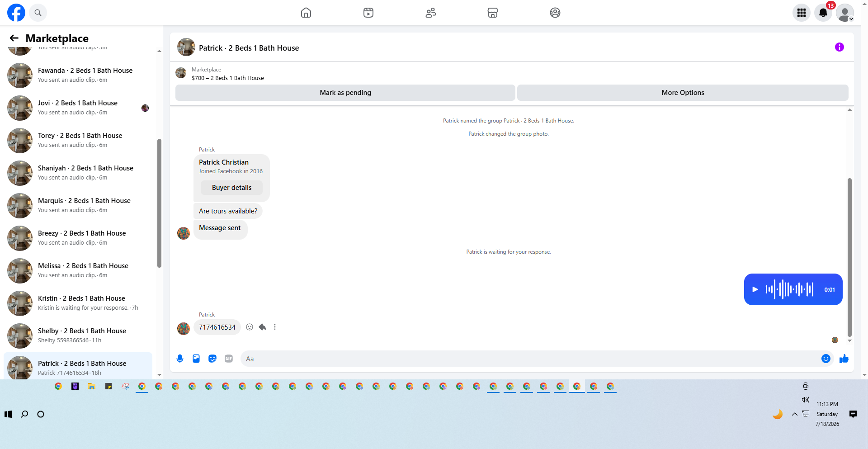Choose a sticker from the sticker icon
This screenshot has width=868, height=449.
point(212,359)
